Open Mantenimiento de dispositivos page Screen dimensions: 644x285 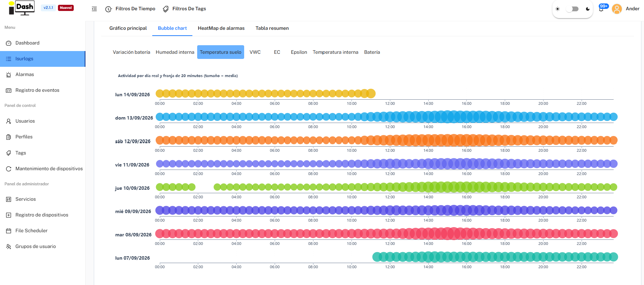(x=43, y=169)
